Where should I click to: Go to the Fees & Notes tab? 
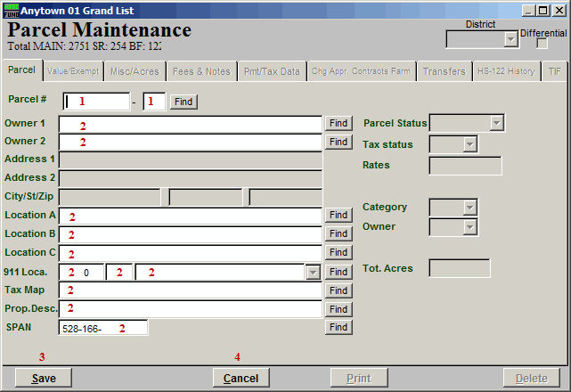(200, 71)
